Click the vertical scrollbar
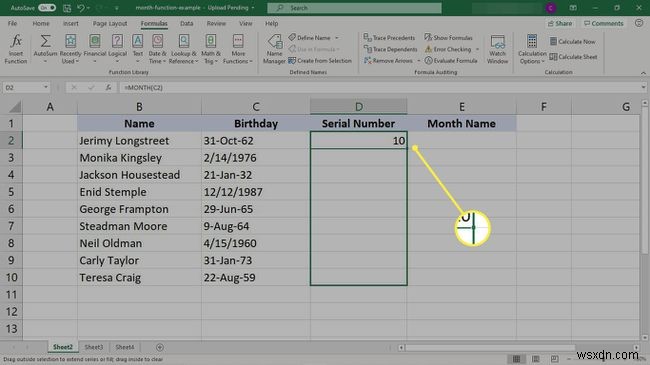Image resolution: width=650 pixels, height=365 pixels. [645, 181]
